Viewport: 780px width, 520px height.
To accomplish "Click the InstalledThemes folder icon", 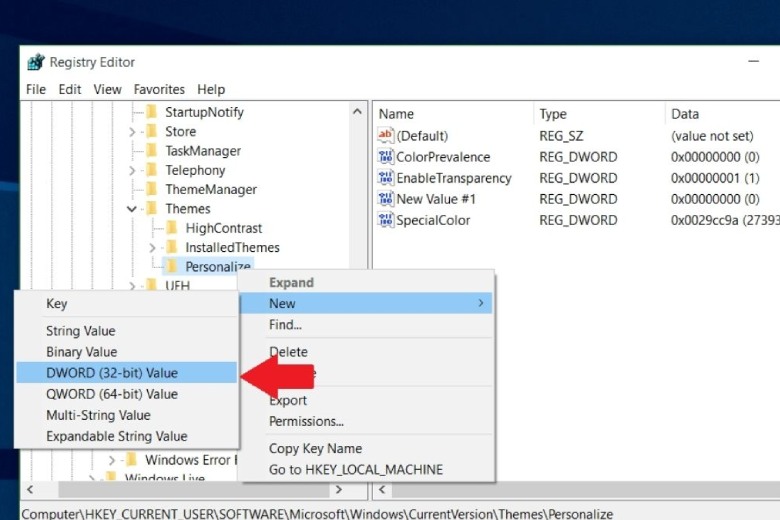I will coord(172,247).
